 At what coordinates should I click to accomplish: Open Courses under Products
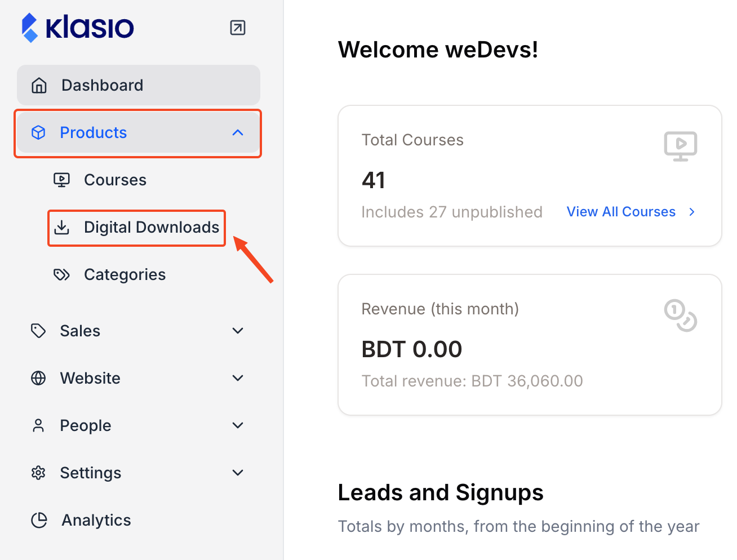point(115,180)
